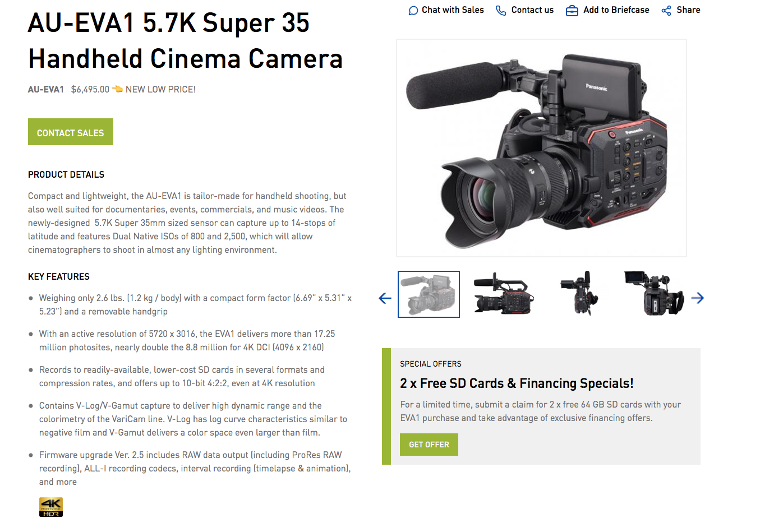Click the Share text link
The image size is (760, 532).
coord(688,10)
